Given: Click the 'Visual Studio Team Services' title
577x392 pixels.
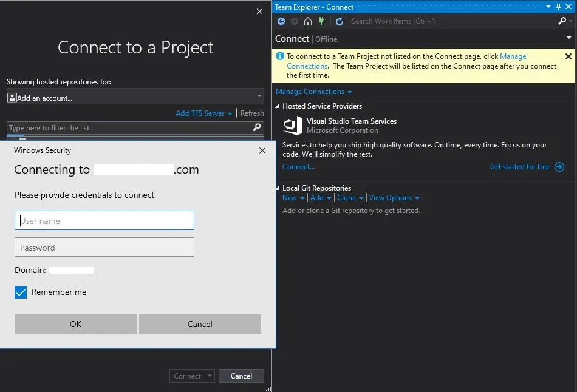Looking at the screenshot, I should click(352, 121).
